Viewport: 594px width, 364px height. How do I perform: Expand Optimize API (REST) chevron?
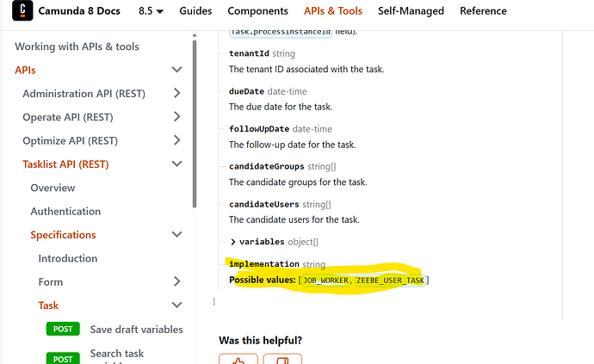click(x=177, y=140)
